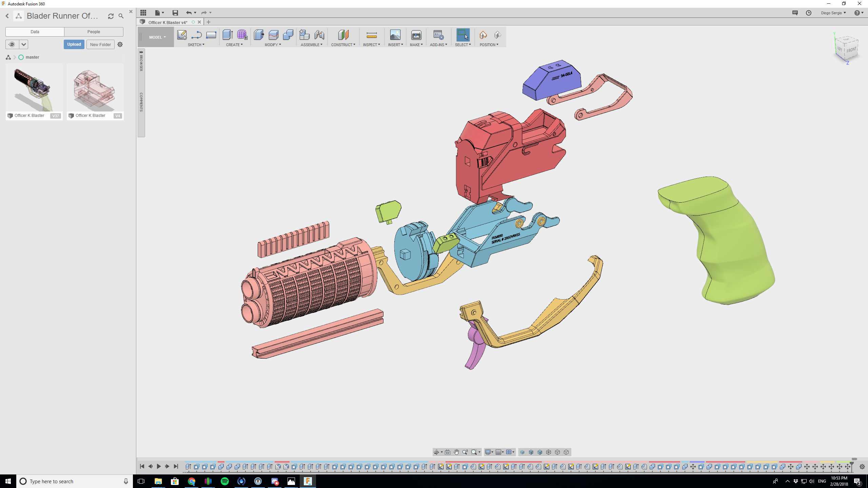Select the Extrude tool
The width and height of the screenshot is (868, 488).
[227, 35]
